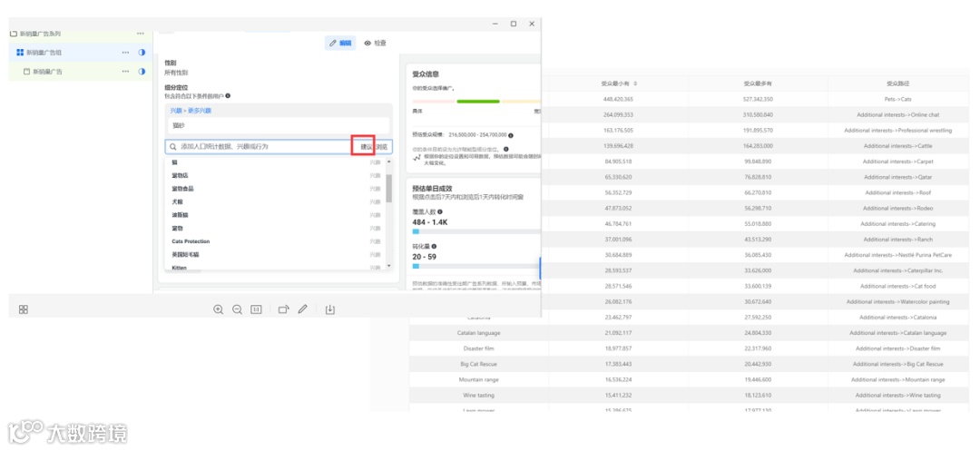Click info icon beside 包含符合以下条件的用户
Image resolution: width=980 pixels, height=451 pixels.
tap(228, 95)
